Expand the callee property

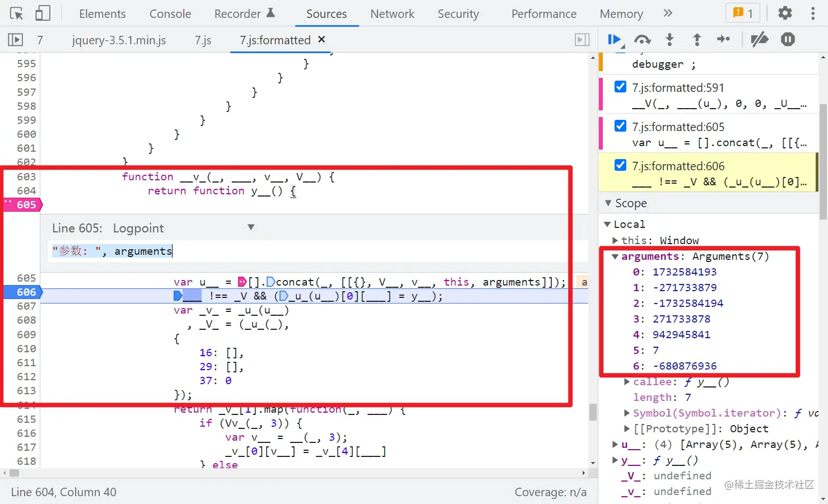[627, 381]
